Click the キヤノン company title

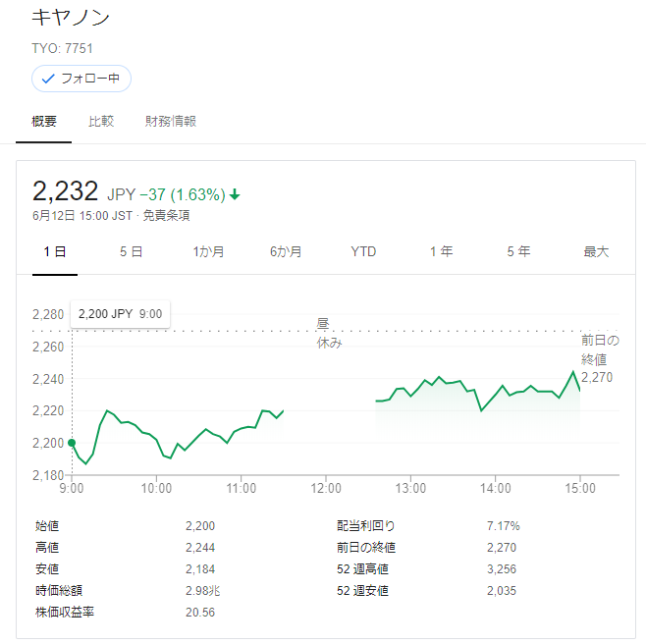pyautogui.click(x=71, y=18)
